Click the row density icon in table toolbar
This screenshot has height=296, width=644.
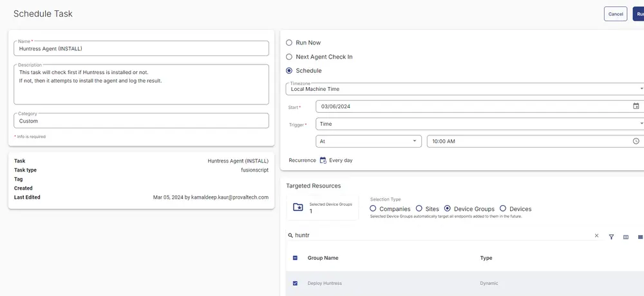click(x=640, y=237)
